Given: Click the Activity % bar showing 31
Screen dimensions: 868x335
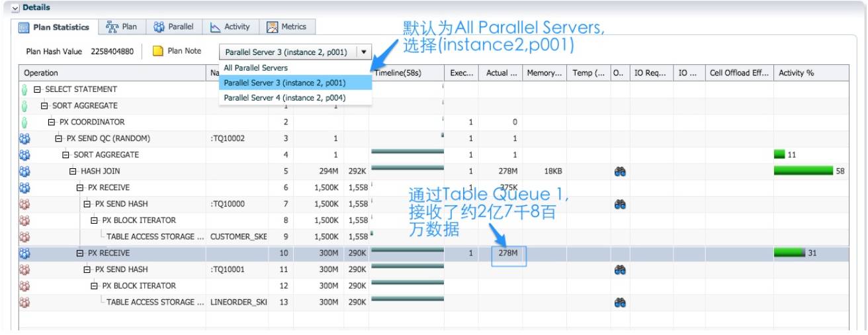Looking at the screenshot, I should pyautogui.click(x=790, y=253).
